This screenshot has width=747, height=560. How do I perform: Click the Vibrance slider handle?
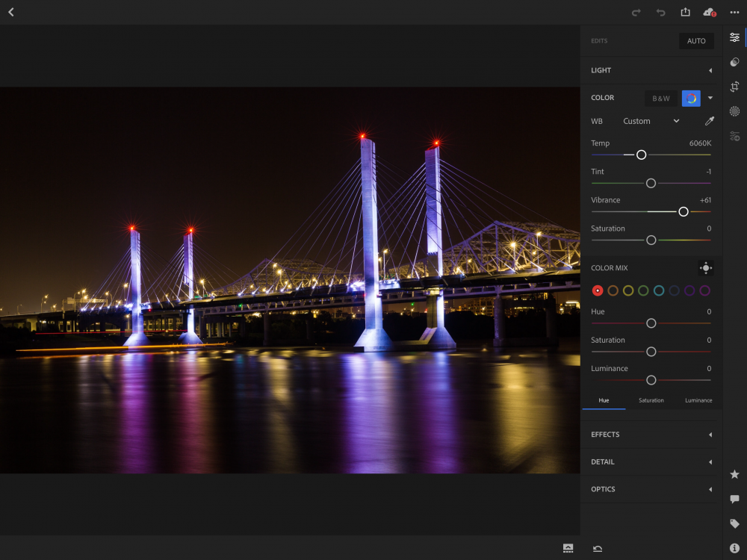(x=683, y=212)
